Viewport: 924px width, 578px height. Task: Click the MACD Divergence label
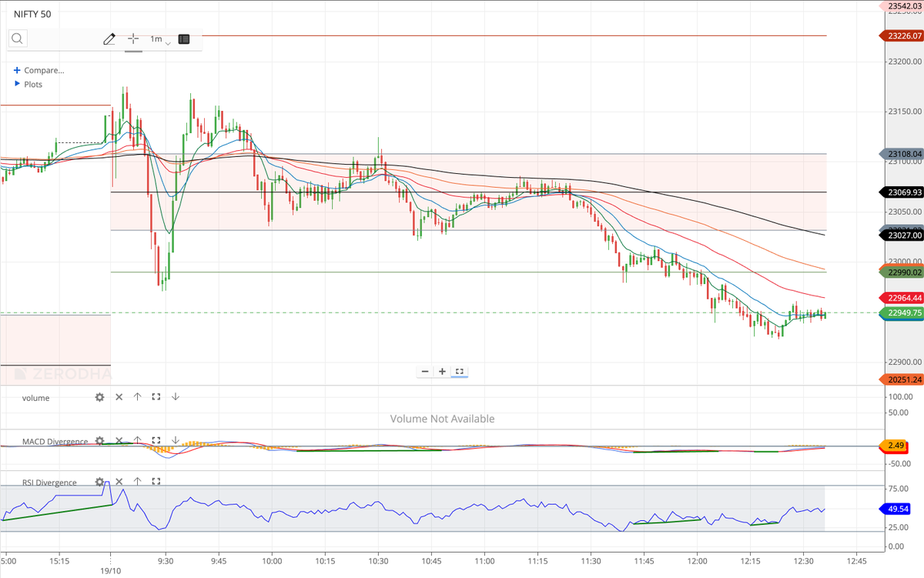[55, 442]
